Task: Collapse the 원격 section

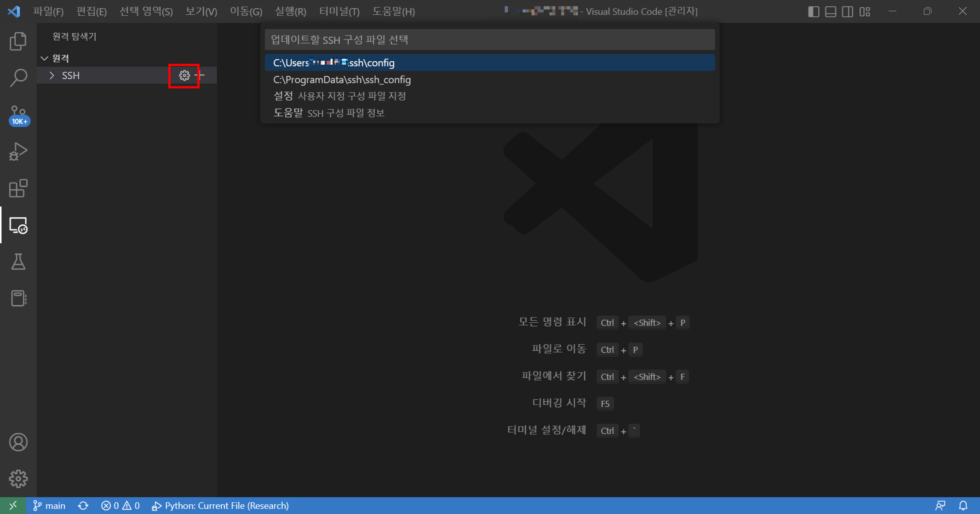Action: click(x=44, y=58)
